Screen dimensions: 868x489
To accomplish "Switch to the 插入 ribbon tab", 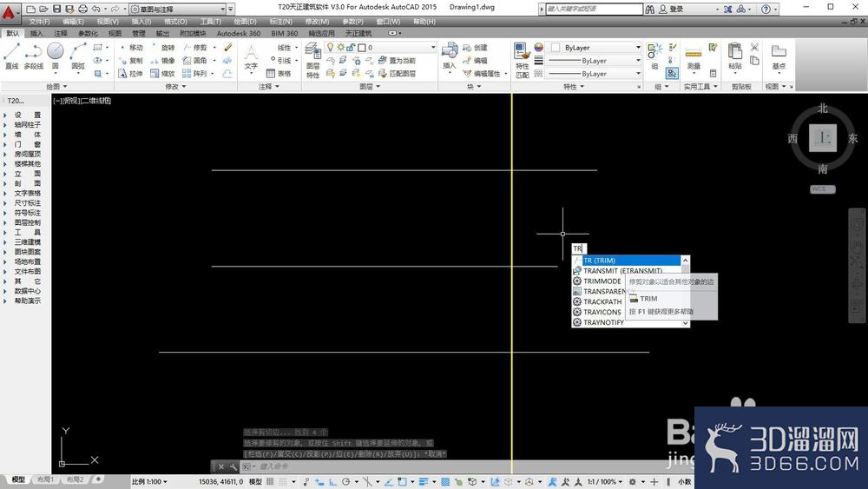I will [x=36, y=33].
